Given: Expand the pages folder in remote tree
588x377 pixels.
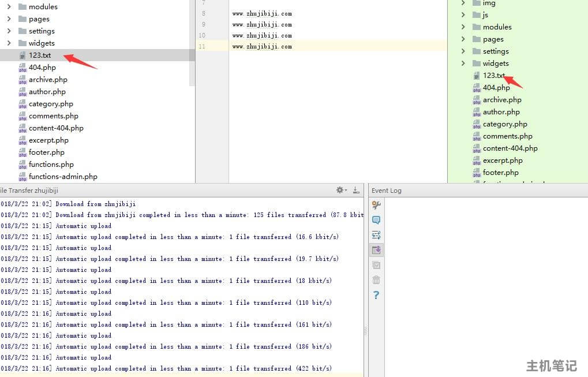Looking at the screenshot, I should click(463, 39).
